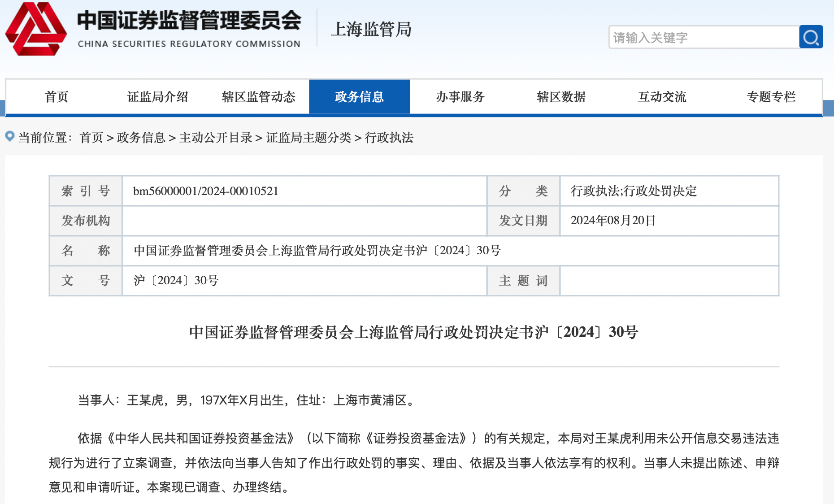Screen dimensions: 834x504
Task: Click the location pin icon beside 当前位置
Action: pos(10,136)
